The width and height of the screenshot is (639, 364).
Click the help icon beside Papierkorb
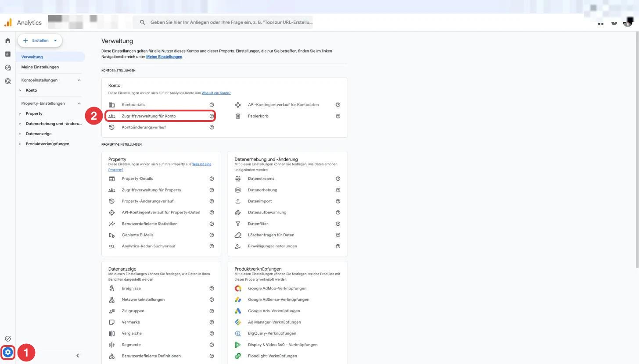pyautogui.click(x=338, y=116)
